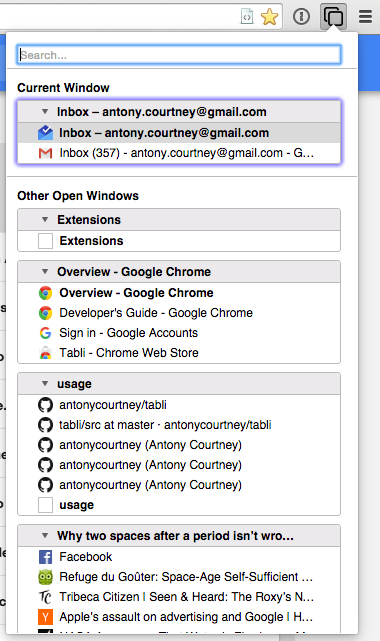Focus the Search input field
Image resolution: width=380 pixels, height=641 pixels.
[x=179, y=55]
